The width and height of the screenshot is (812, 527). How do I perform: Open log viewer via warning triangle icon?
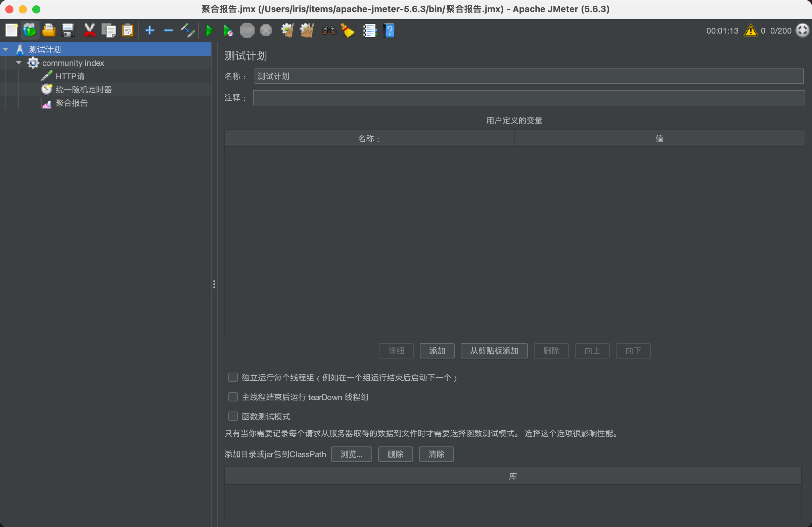751,30
